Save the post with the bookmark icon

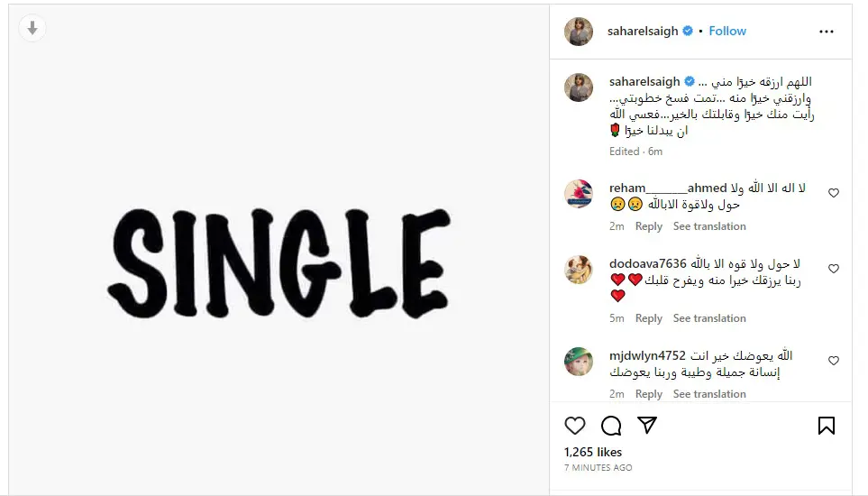(x=826, y=426)
